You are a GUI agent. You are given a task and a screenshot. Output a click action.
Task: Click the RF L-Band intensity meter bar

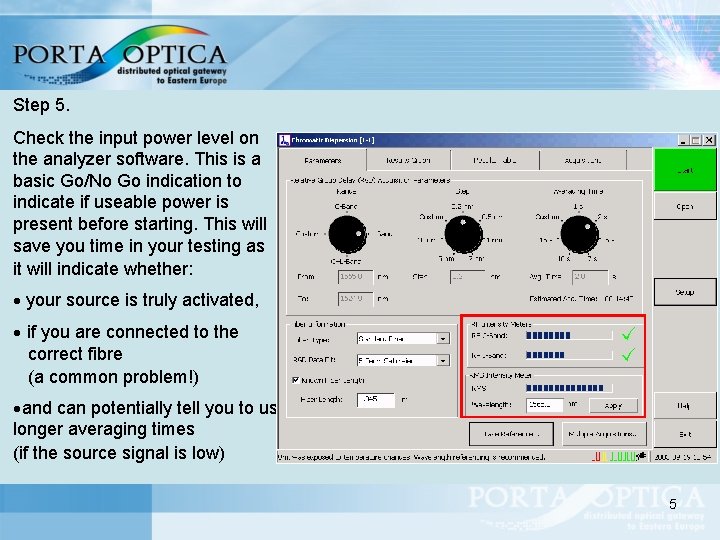(x=569, y=355)
